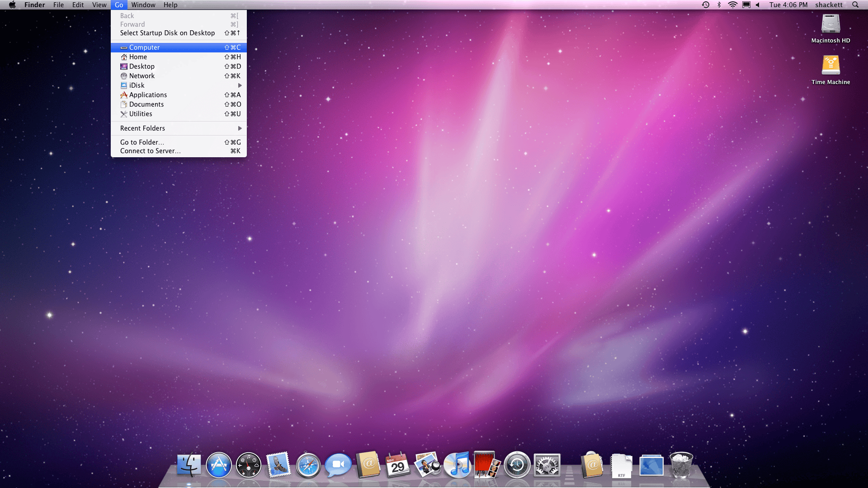The height and width of the screenshot is (488, 868).
Task: Open the shackett user menu
Action: 829,5
